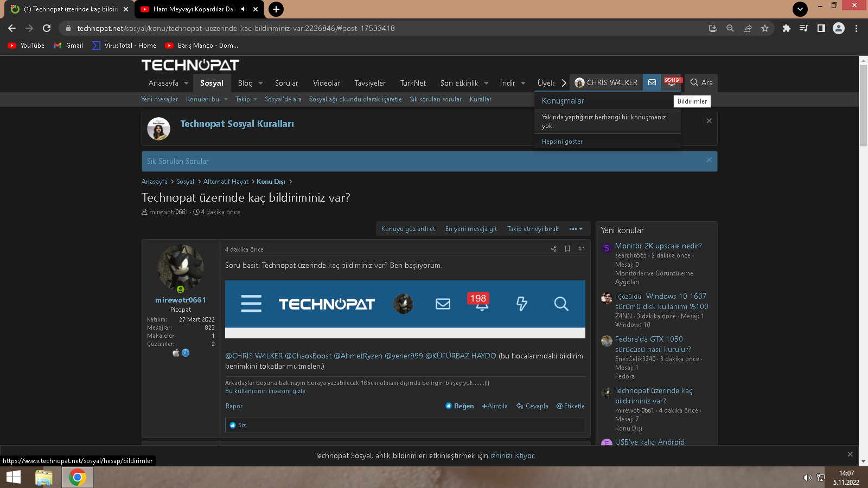Open Chrome from the Windows taskbar
Viewport: 868px width, 488px height.
tap(77, 477)
